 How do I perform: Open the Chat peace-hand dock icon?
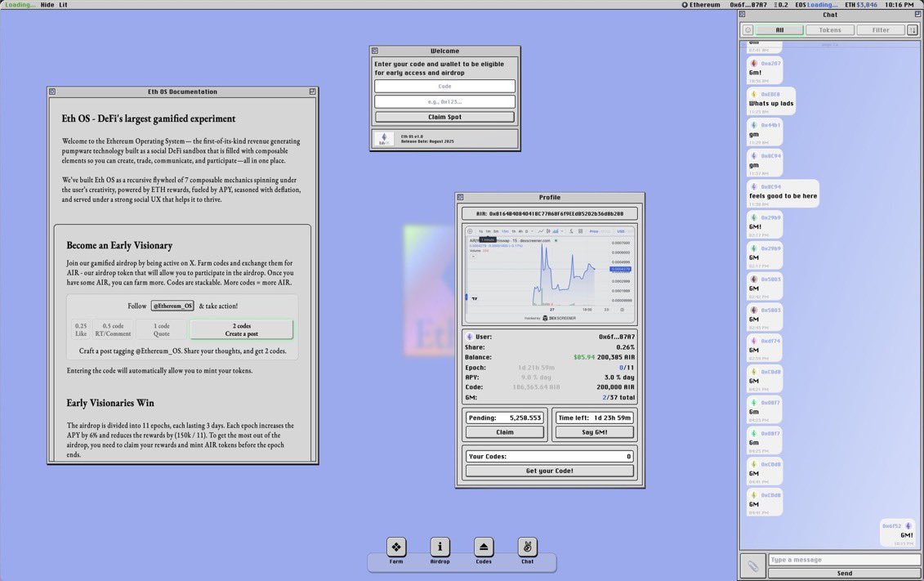(528, 547)
